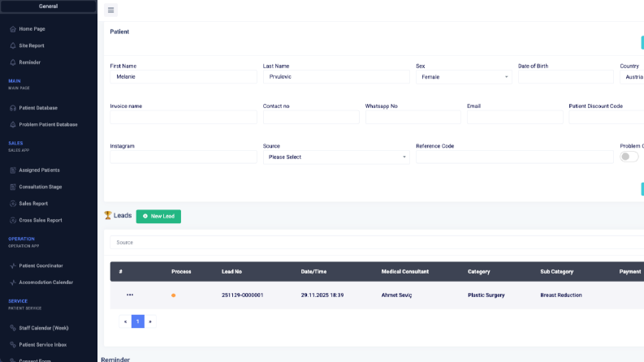Viewport: 644px width, 362px height.
Task: Click the Leads Source filter field
Action: (x=377, y=242)
